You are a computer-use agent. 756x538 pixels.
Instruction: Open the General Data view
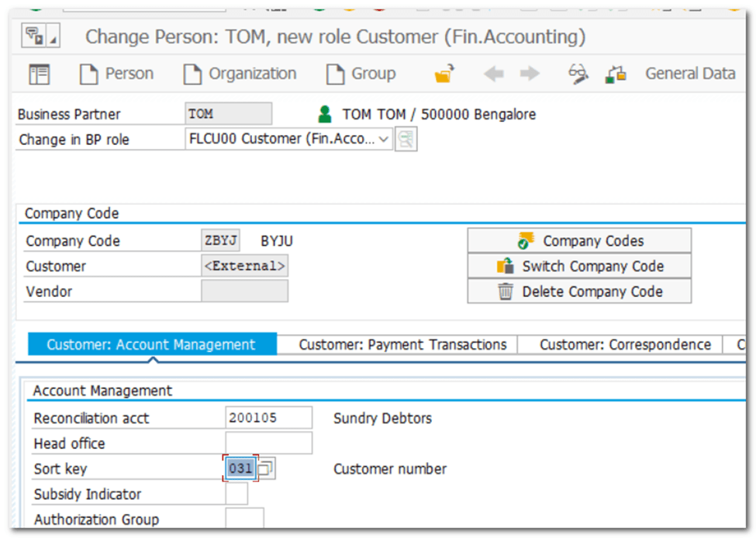tap(689, 74)
